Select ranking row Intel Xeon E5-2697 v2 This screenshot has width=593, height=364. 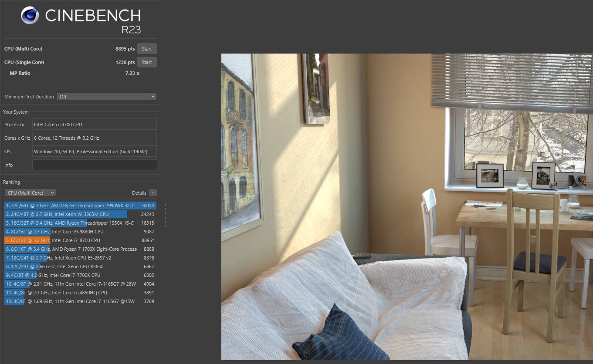[80, 258]
